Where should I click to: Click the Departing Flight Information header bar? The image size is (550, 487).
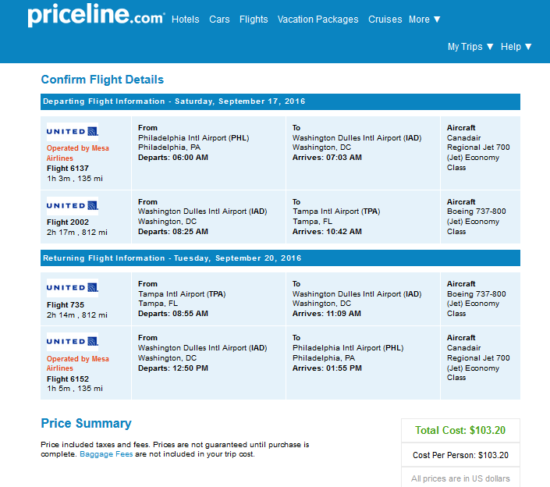(280, 102)
